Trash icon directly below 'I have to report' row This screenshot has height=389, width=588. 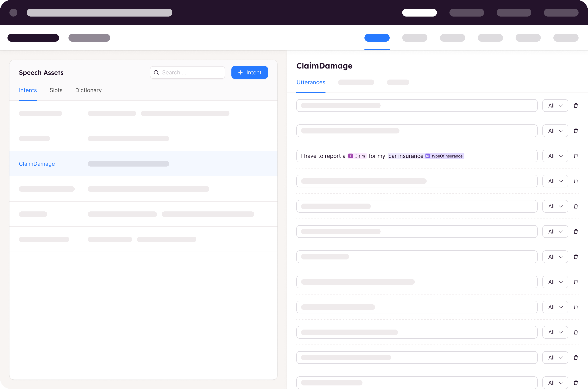[x=576, y=181]
